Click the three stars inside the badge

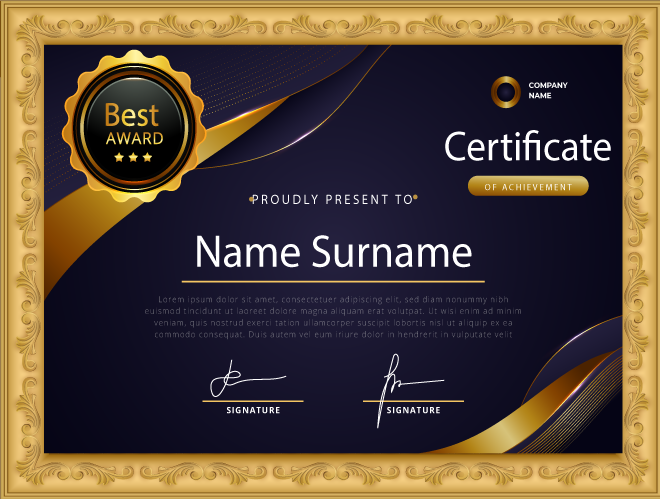pos(133,157)
